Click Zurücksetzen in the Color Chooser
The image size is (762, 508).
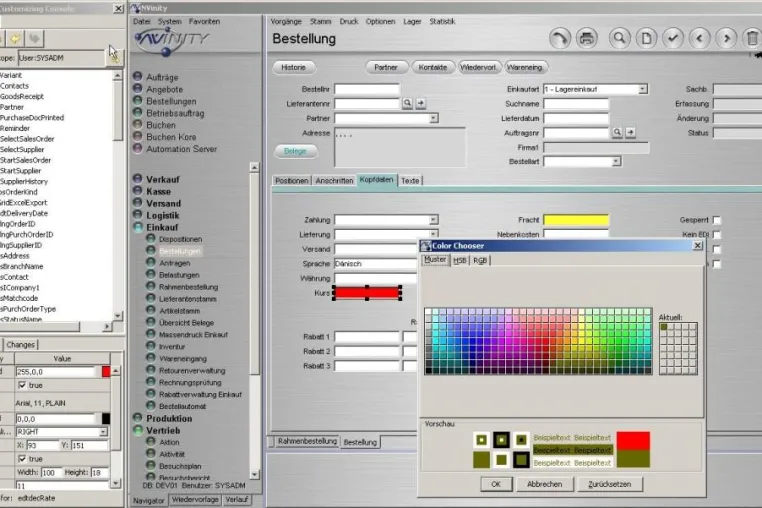(609, 484)
